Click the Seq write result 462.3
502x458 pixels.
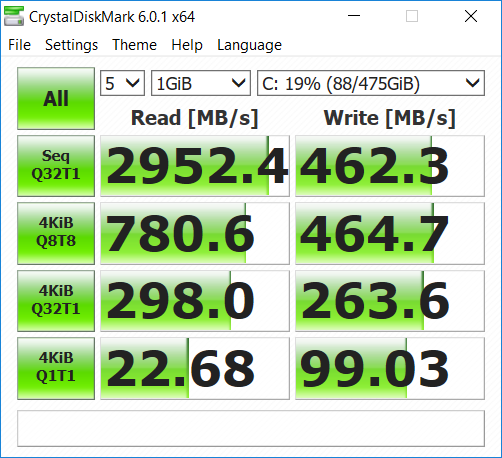tap(390, 166)
